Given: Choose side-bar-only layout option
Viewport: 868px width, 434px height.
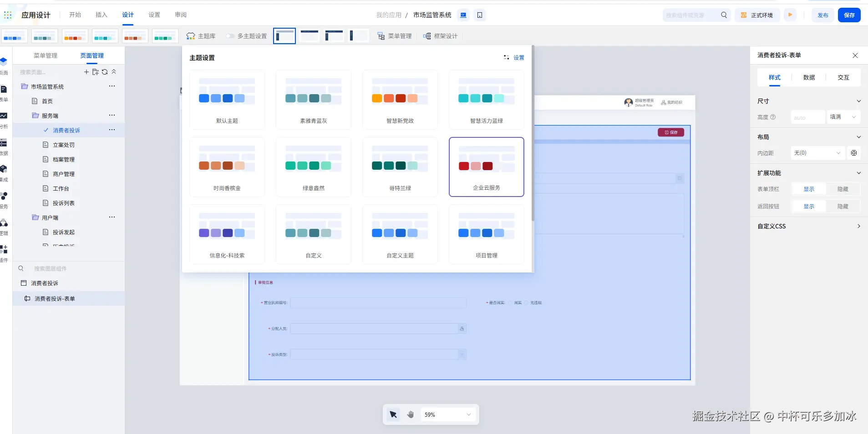Looking at the screenshot, I should click(359, 36).
